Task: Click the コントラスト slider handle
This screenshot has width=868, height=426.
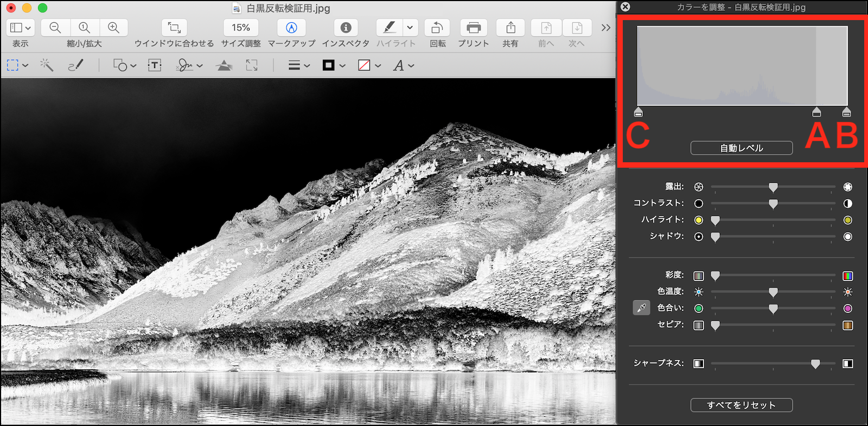Action: [x=773, y=204]
